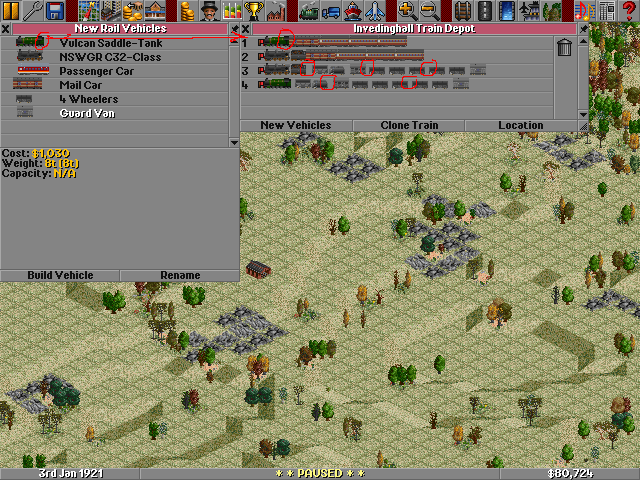Open game options with the wrench icon
Image resolution: width=640 pixels, height=480 pixels.
coord(33,11)
